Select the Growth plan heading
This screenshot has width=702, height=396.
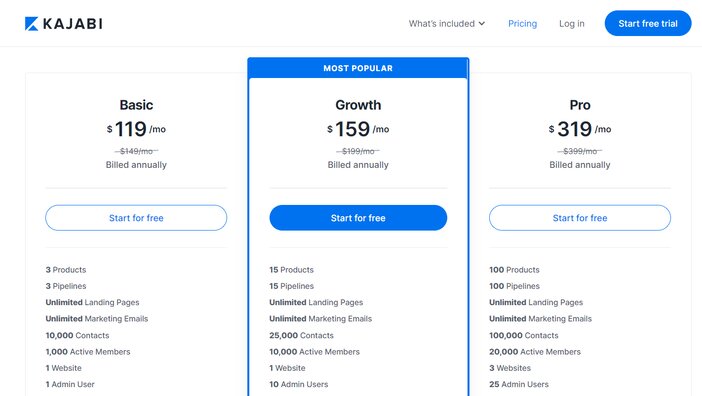(x=358, y=105)
